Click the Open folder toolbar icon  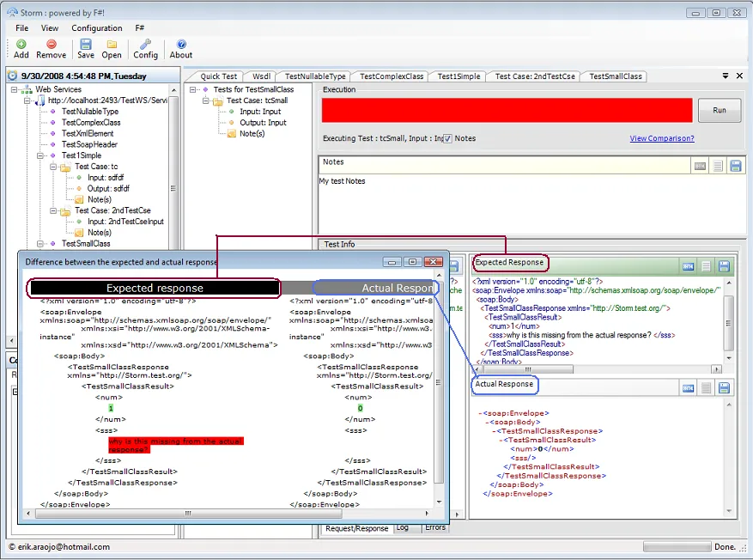[112, 49]
